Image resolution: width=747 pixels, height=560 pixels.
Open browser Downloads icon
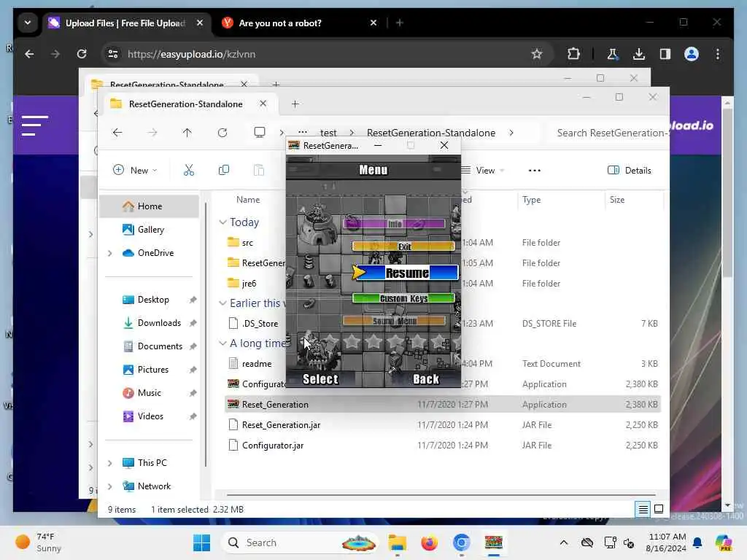(639, 54)
